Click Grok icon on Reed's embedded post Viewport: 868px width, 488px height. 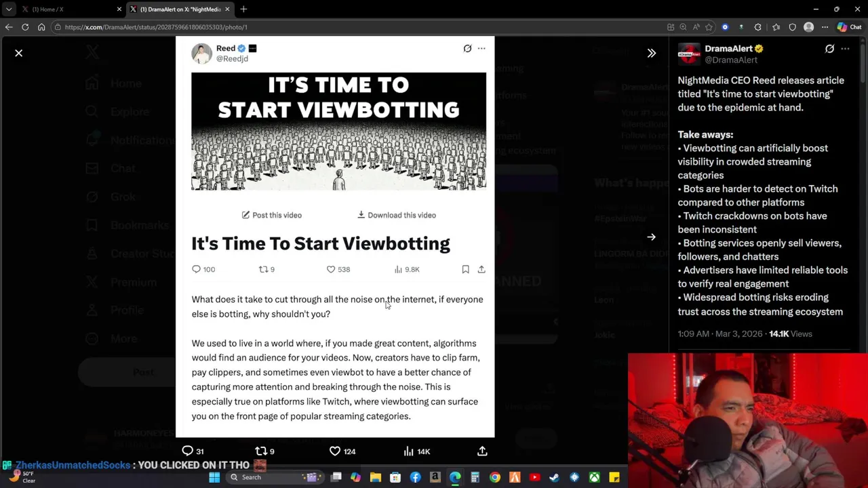pyautogui.click(x=467, y=48)
